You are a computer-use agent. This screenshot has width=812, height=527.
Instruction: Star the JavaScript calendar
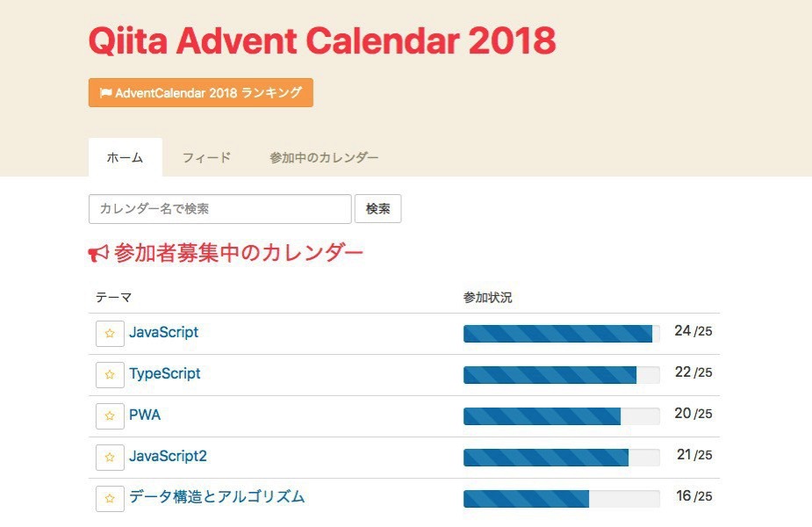pyautogui.click(x=110, y=334)
